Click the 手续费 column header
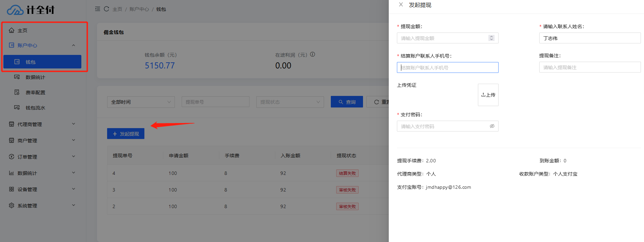This screenshot has height=242, width=644. coord(232,156)
